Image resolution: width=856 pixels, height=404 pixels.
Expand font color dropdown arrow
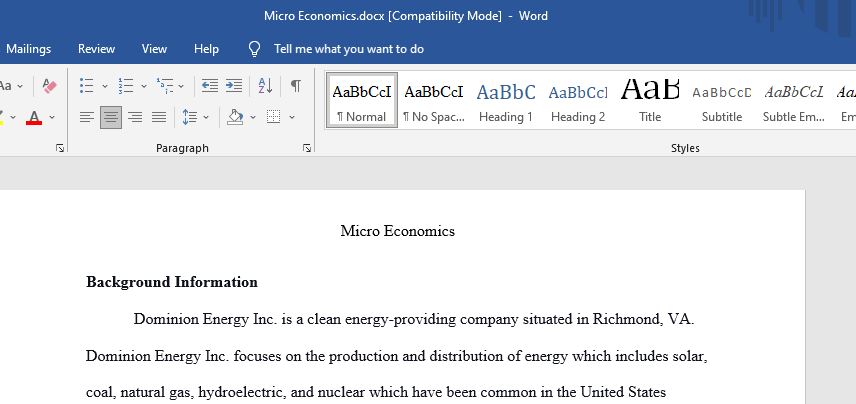click(x=52, y=117)
